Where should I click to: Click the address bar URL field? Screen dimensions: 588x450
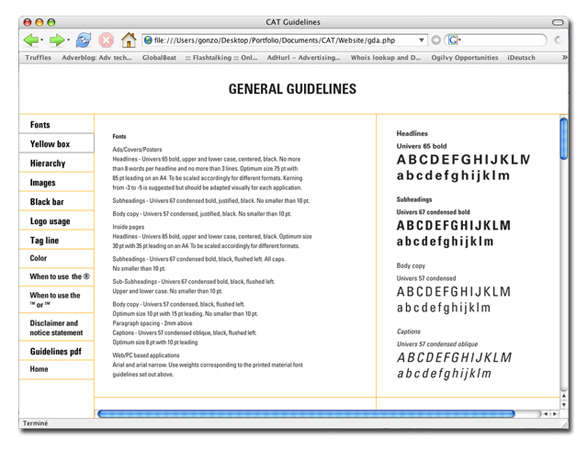click(x=284, y=40)
